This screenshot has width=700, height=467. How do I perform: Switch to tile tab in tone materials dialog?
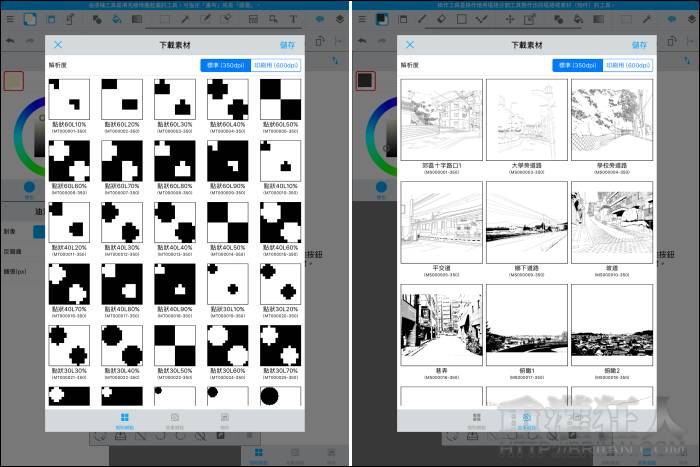coord(125,421)
